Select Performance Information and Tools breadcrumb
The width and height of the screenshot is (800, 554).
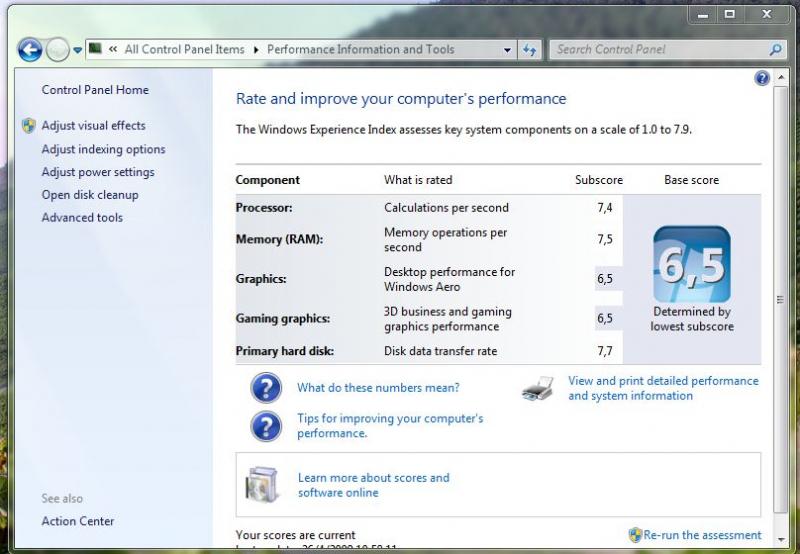[360, 49]
